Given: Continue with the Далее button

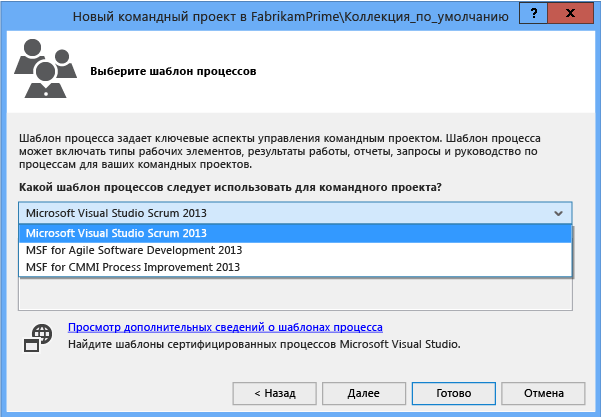Looking at the screenshot, I should pyautogui.click(x=364, y=393).
